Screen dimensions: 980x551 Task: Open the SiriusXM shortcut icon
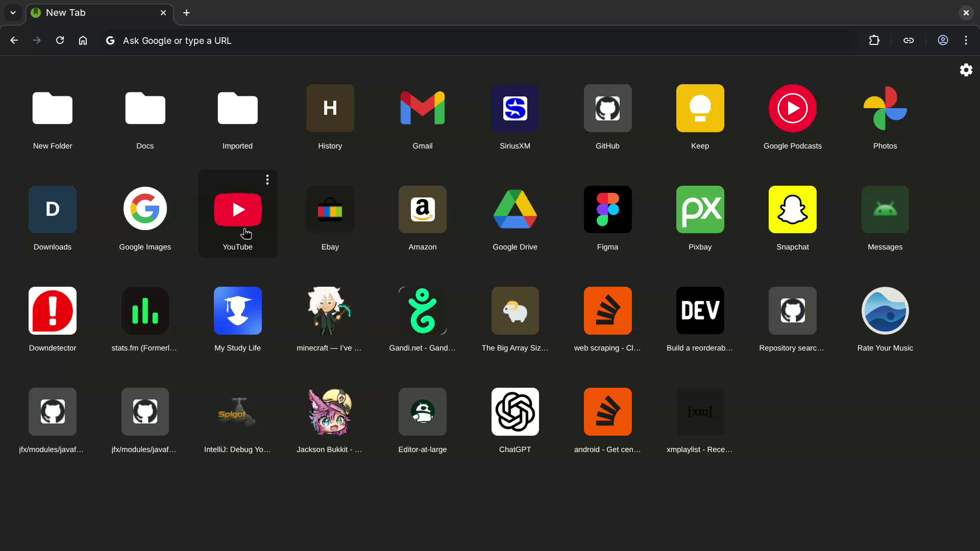tap(514, 108)
